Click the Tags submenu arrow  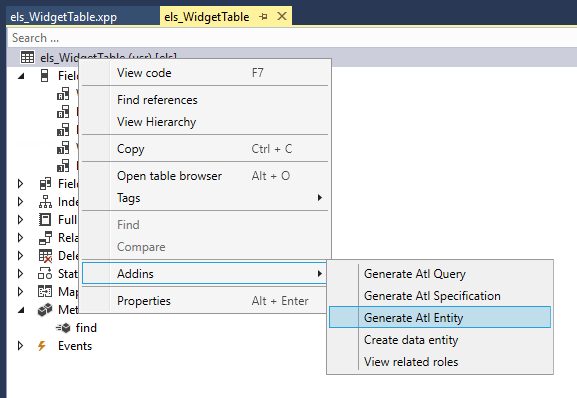coord(319,198)
